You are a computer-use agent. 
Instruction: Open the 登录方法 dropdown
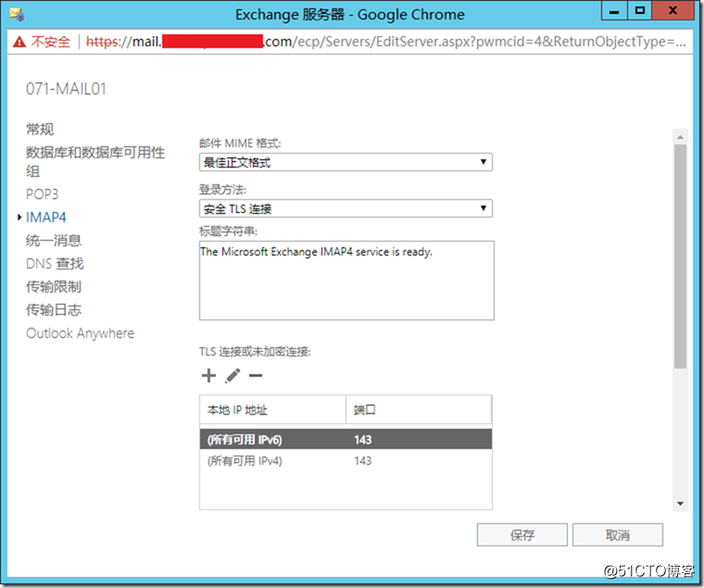(346, 208)
